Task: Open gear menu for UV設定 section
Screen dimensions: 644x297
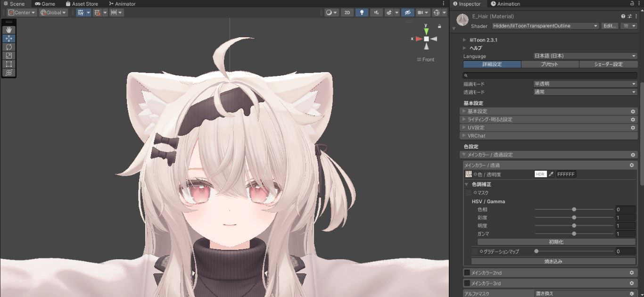Action: tap(633, 128)
